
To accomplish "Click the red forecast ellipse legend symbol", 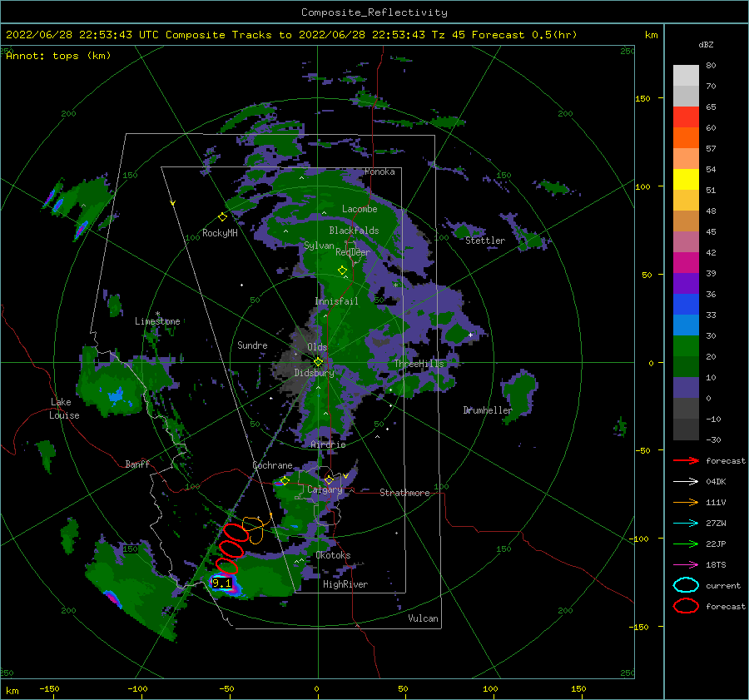I will click(686, 606).
